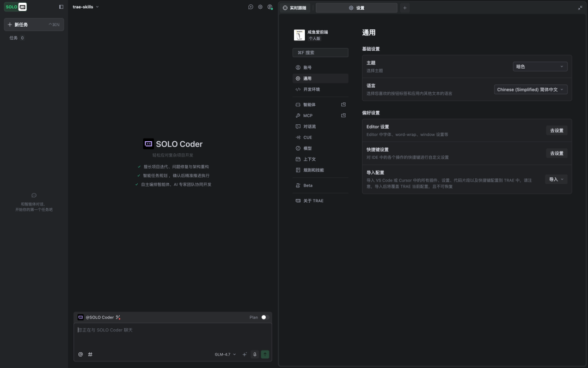Click 去设置 next to Editor 设置
Viewport: 588px width, 368px height.
[556, 130]
